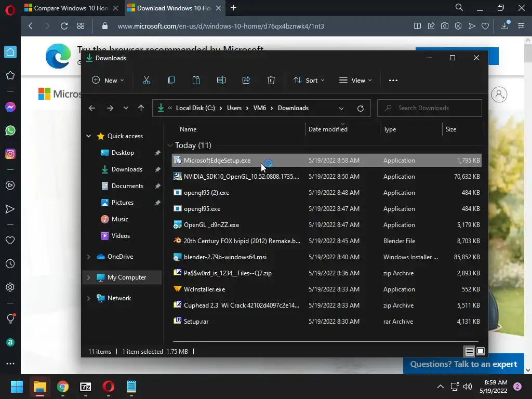The width and height of the screenshot is (532, 399).
Task: Click Questions? Talk to an expert button
Action: [x=463, y=364]
